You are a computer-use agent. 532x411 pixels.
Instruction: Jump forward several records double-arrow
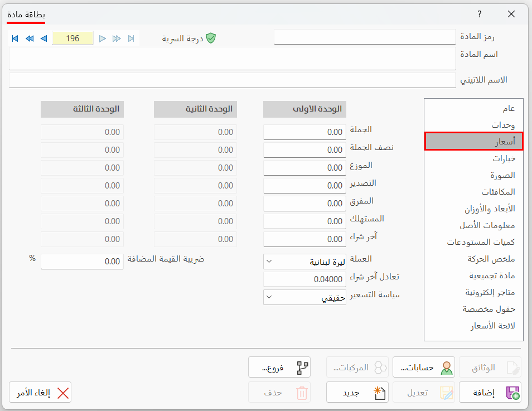[117, 38]
